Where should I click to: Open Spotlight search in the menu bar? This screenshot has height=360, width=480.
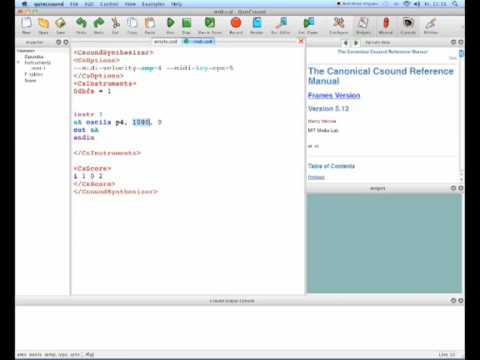point(455,4)
